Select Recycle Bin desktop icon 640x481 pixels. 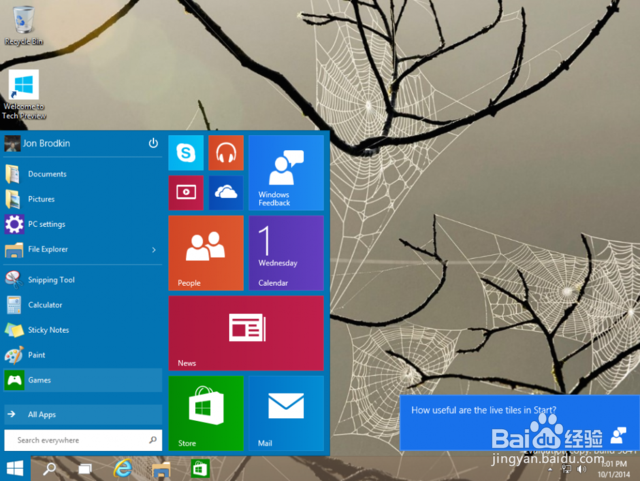pos(24,25)
